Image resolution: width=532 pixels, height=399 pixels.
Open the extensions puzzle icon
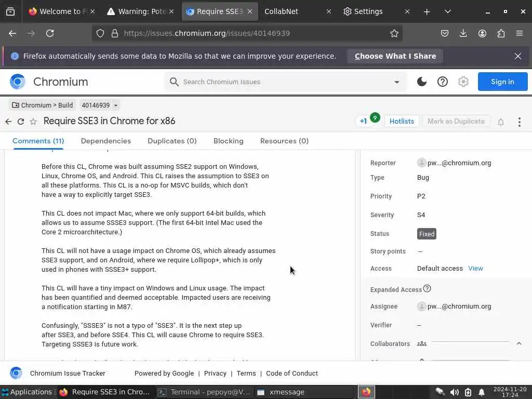[501, 33]
